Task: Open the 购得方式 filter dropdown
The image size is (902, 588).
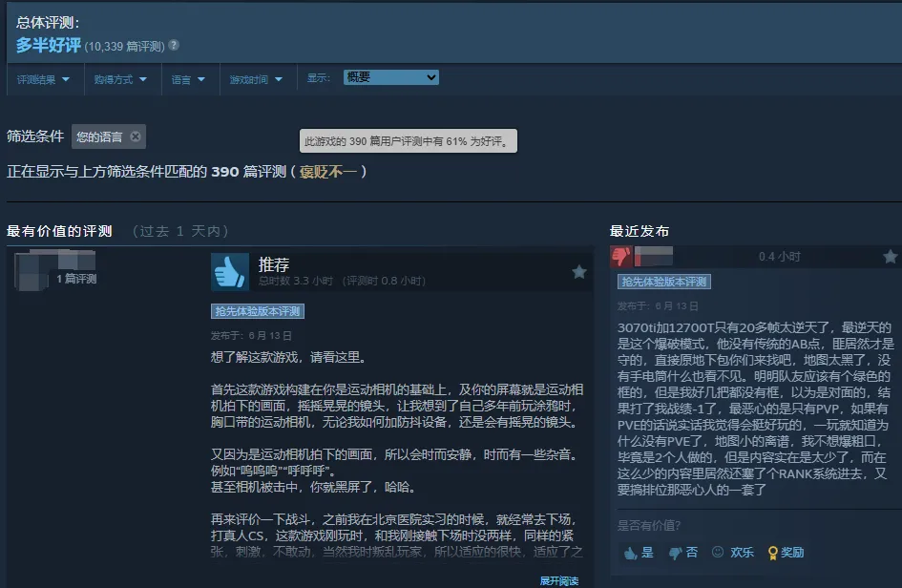Action: pos(120,79)
